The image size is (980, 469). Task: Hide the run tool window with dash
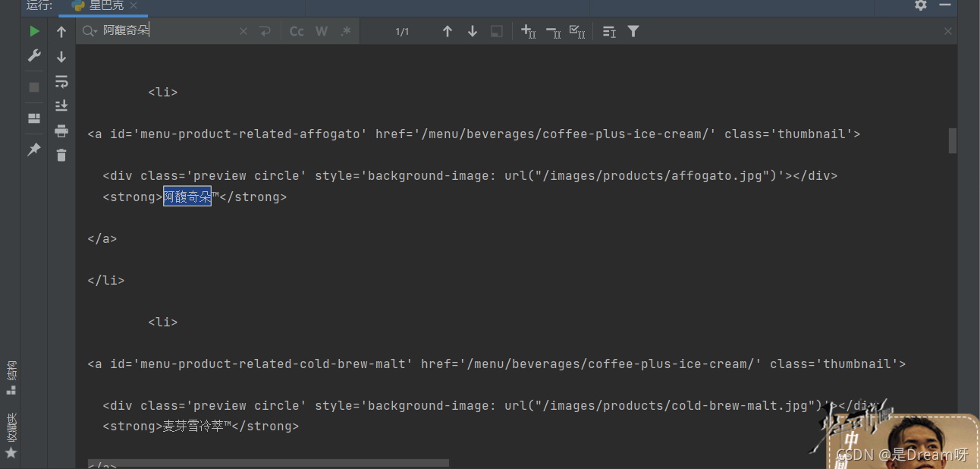[945, 5]
